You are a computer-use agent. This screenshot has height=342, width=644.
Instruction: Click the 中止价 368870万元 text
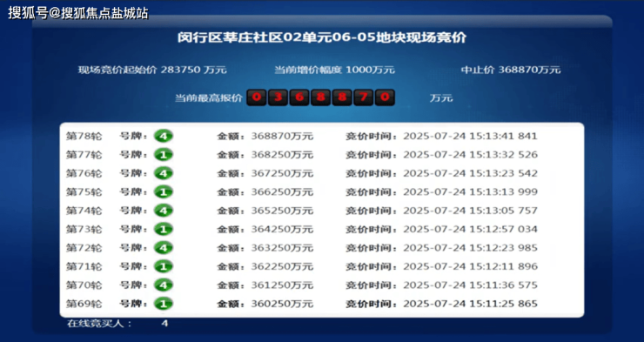[511, 70]
